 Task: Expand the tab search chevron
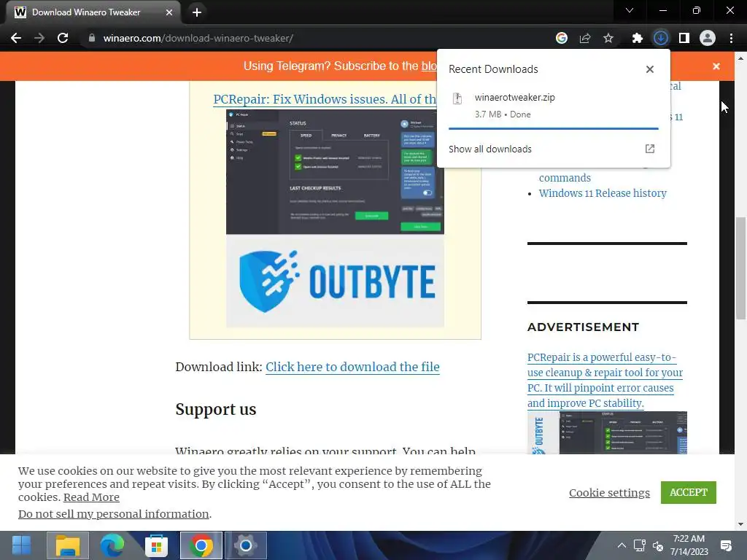(x=630, y=10)
